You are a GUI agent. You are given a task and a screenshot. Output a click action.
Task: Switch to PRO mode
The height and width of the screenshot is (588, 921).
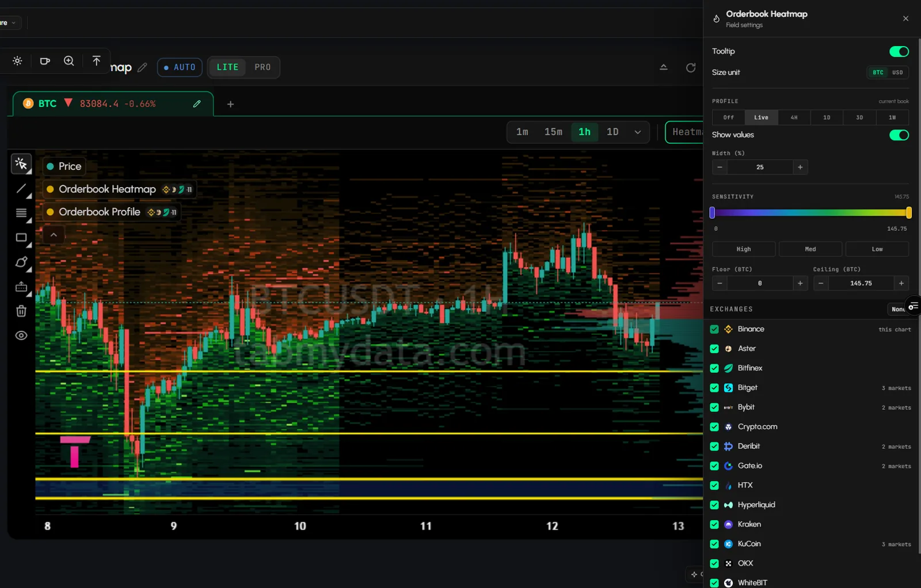(262, 67)
